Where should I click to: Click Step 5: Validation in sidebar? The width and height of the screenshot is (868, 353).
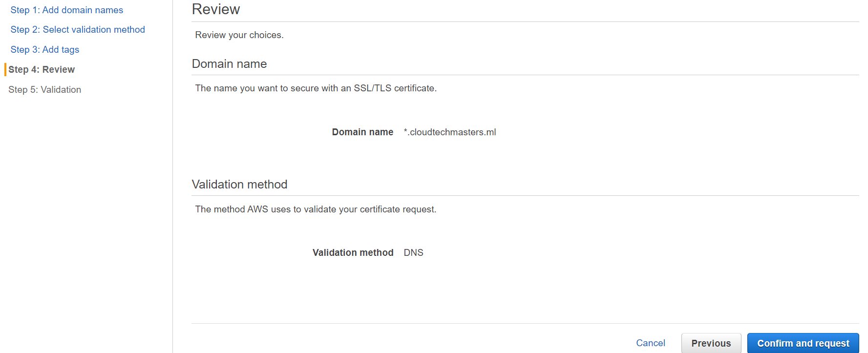point(44,89)
